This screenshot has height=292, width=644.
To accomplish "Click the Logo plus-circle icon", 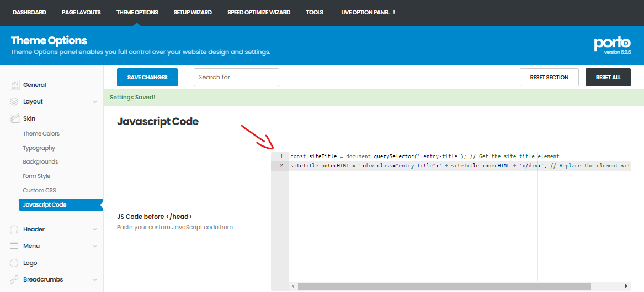I will click(x=14, y=263).
